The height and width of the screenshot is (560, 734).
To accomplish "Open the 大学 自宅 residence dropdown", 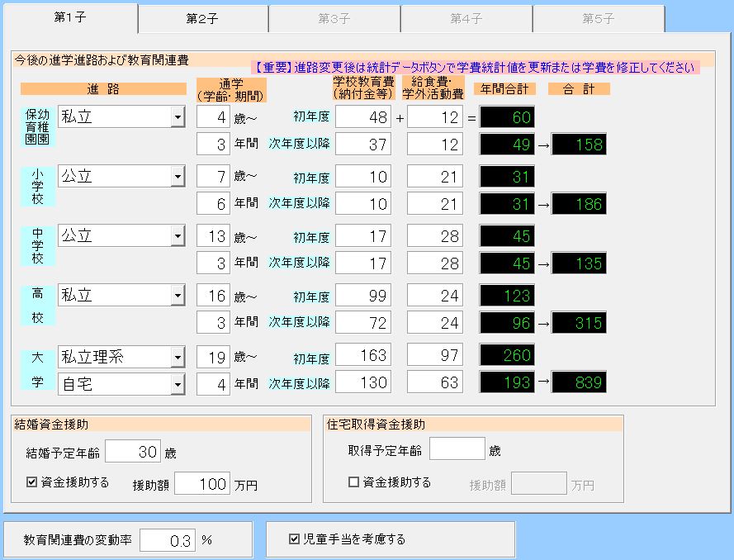I will tap(177, 383).
